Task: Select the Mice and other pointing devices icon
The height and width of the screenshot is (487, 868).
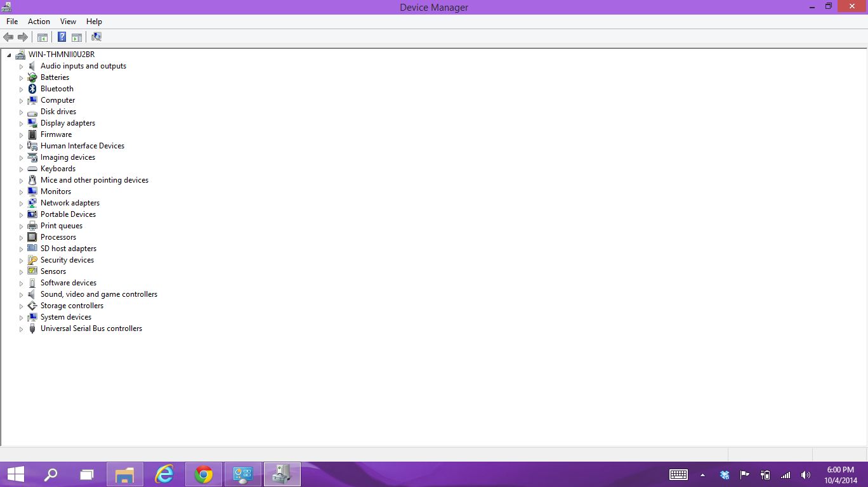Action: (x=32, y=180)
